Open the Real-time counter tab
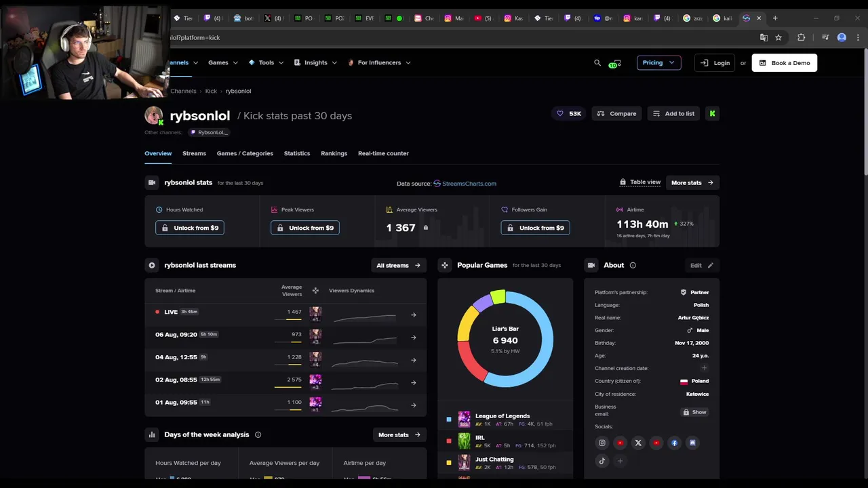The image size is (868, 488). point(383,153)
